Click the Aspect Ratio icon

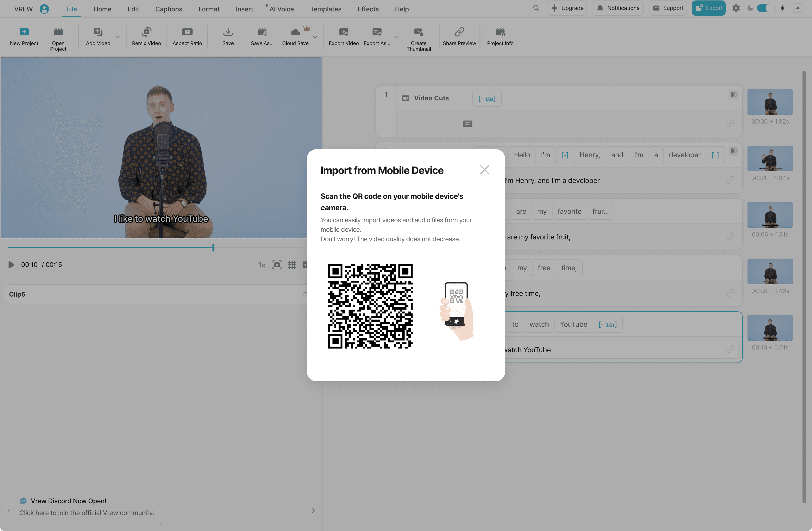187,32
